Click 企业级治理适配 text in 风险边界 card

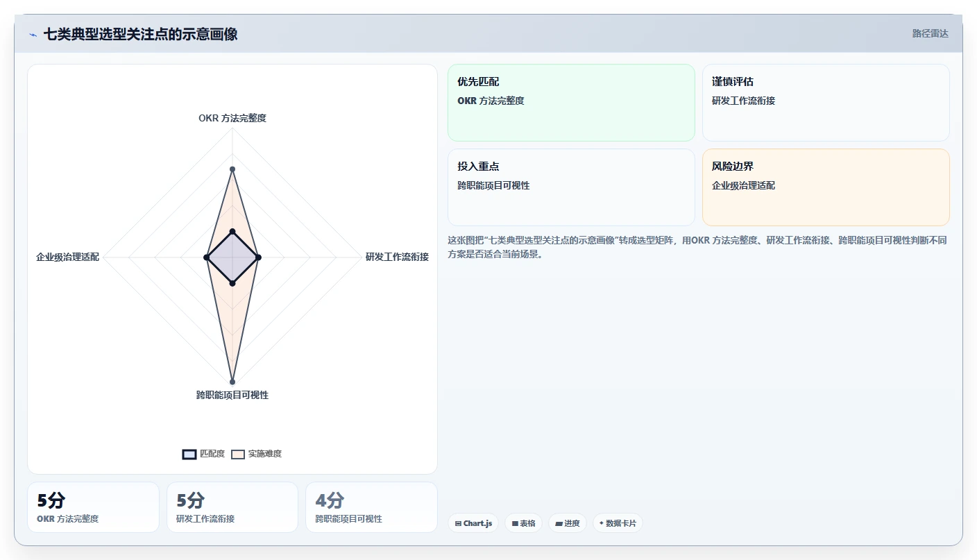[x=743, y=185]
